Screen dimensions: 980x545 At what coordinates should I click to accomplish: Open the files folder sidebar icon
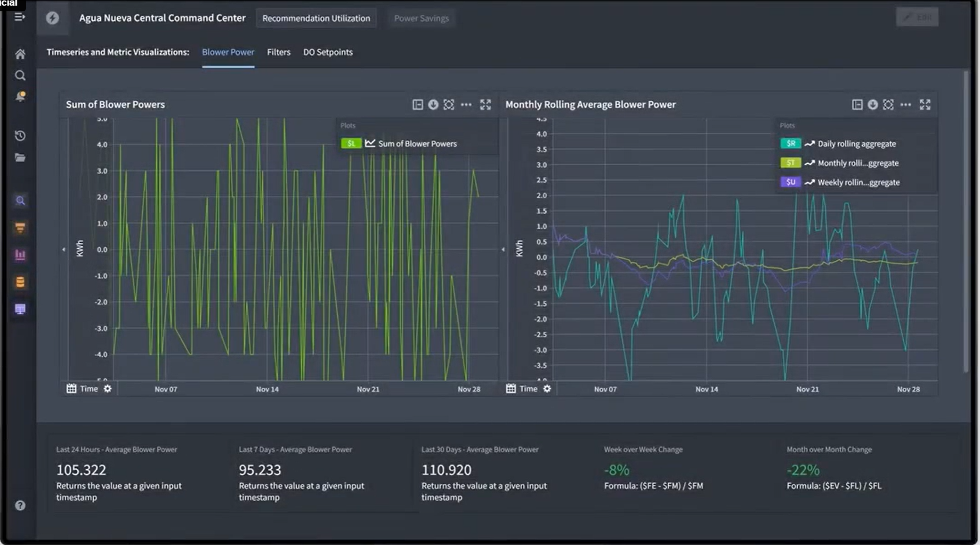[20, 158]
